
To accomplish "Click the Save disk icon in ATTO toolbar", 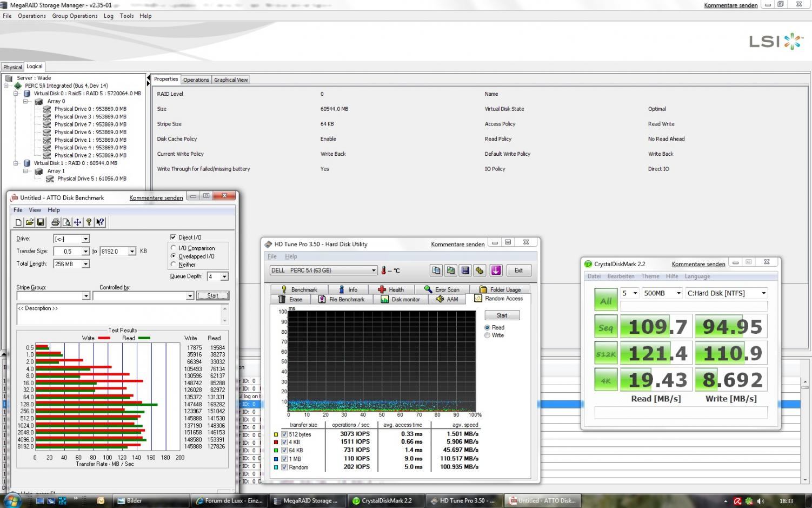I will [41, 222].
